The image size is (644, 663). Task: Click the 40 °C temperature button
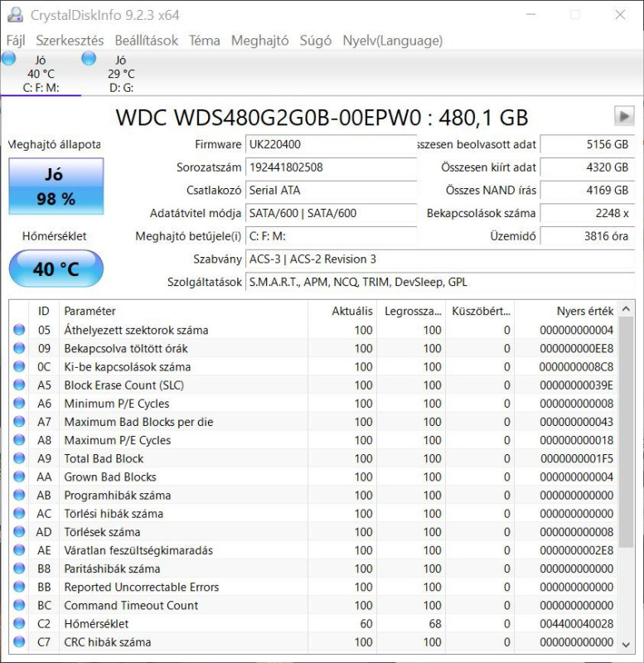[56, 269]
